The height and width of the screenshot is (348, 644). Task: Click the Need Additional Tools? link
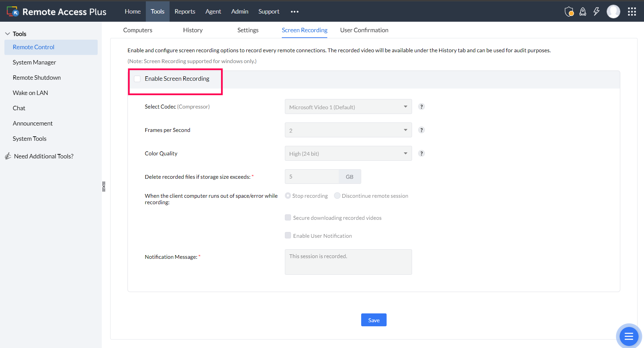tap(44, 156)
